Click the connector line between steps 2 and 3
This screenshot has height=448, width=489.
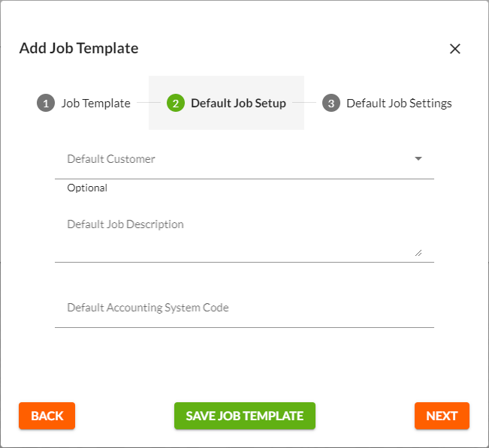click(304, 103)
